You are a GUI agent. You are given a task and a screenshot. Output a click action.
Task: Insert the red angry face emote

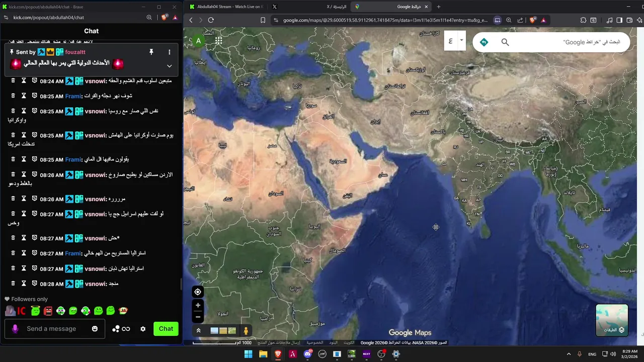[48, 311]
